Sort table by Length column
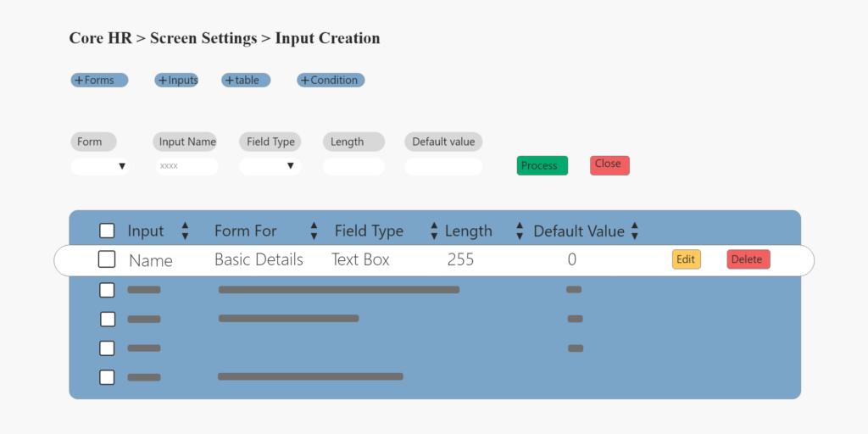The image size is (868, 434). (x=520, y=231)
